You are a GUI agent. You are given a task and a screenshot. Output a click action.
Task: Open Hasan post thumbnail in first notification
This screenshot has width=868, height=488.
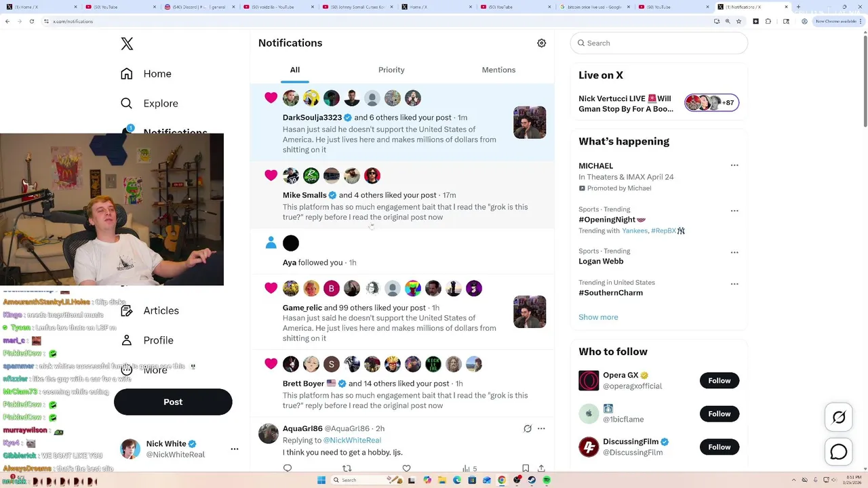(530, 123)
